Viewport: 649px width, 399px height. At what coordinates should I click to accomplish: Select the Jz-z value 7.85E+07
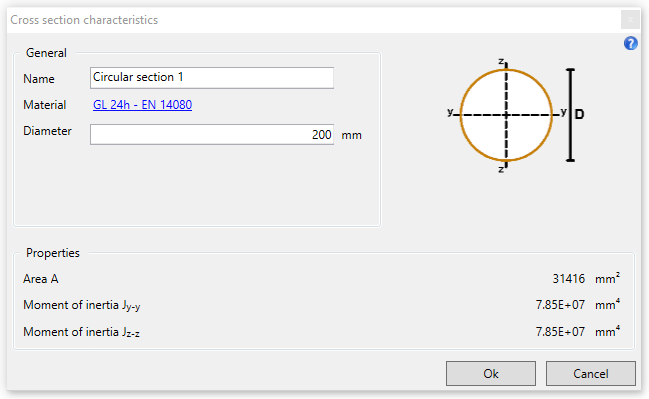pos(560,332)
